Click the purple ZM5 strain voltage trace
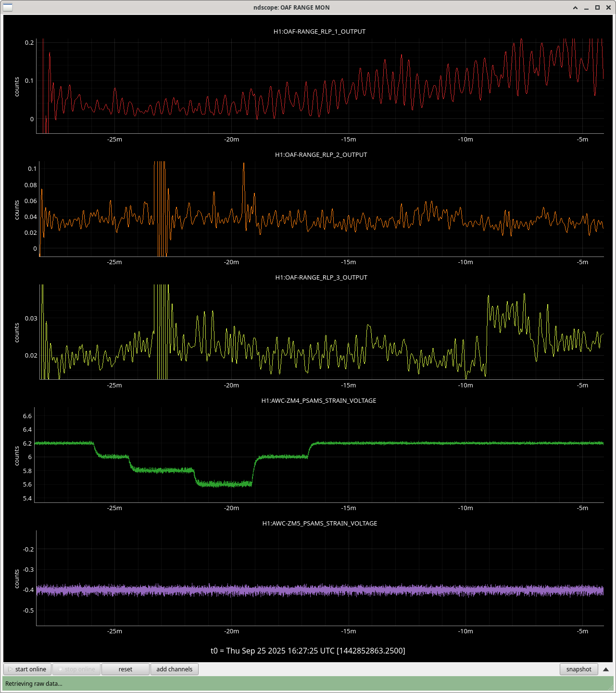This screenshot has height=693, width=616. click(x=337, y=590)
